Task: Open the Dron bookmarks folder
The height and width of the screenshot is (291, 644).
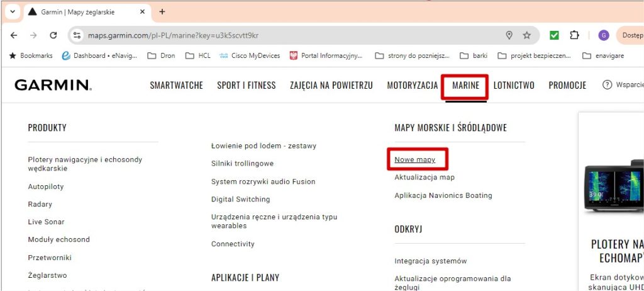Action: click(162, 55)
